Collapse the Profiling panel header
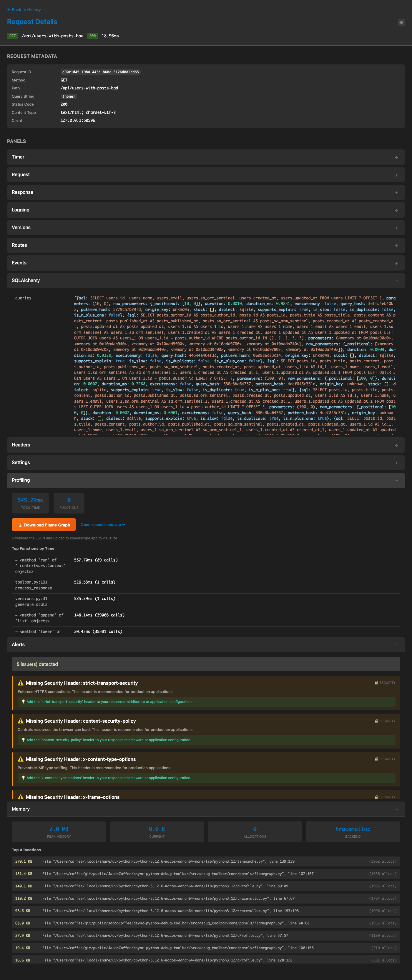Viewport: 412px width, 980px height. [206, 481]
